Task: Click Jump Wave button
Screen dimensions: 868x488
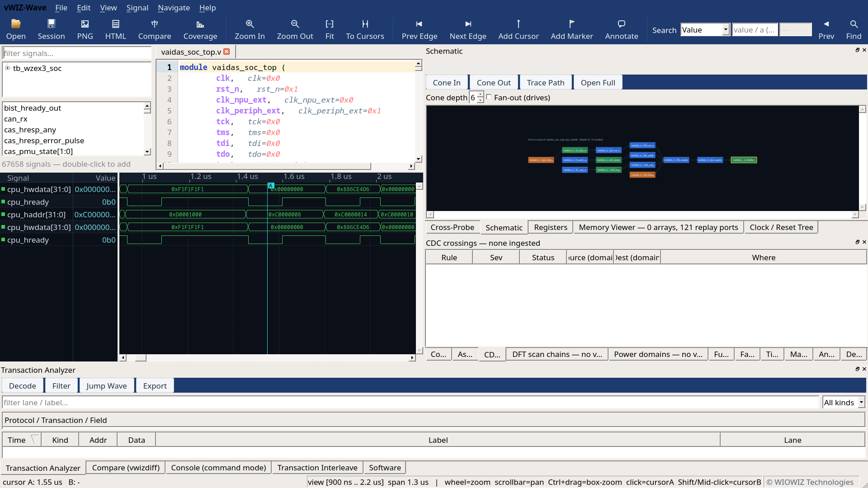Action: click(107, 385)
